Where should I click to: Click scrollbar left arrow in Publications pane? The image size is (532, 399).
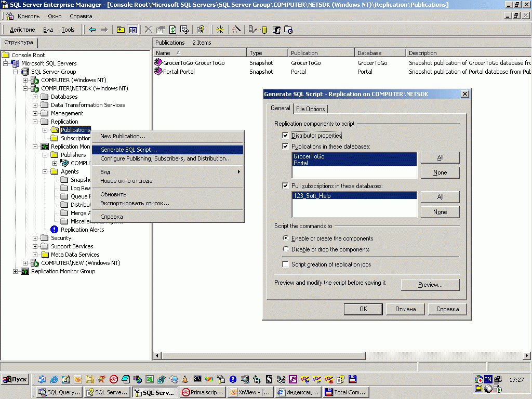click(157, 355)
